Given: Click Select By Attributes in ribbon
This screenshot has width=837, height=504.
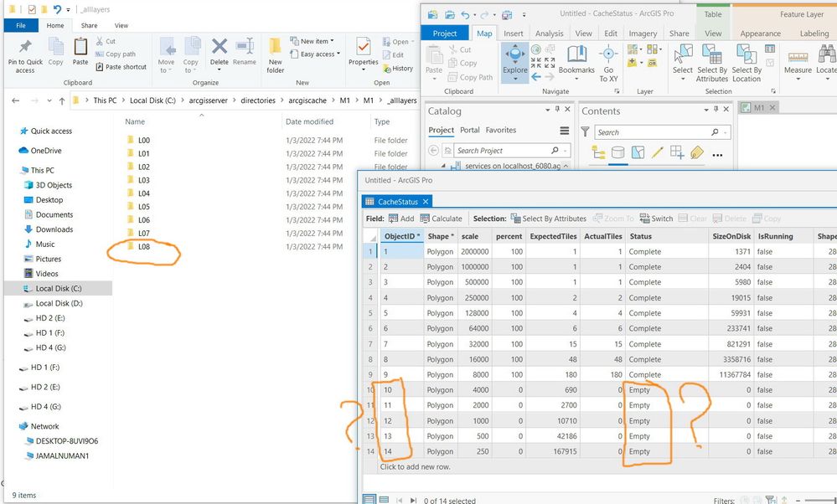Looking at the screenshot, I should pos(711,63).
